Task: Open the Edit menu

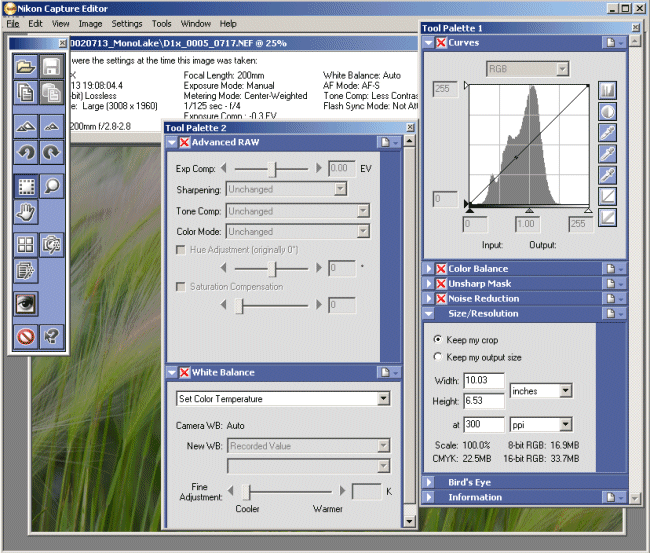Action: (x=35, y=24)
